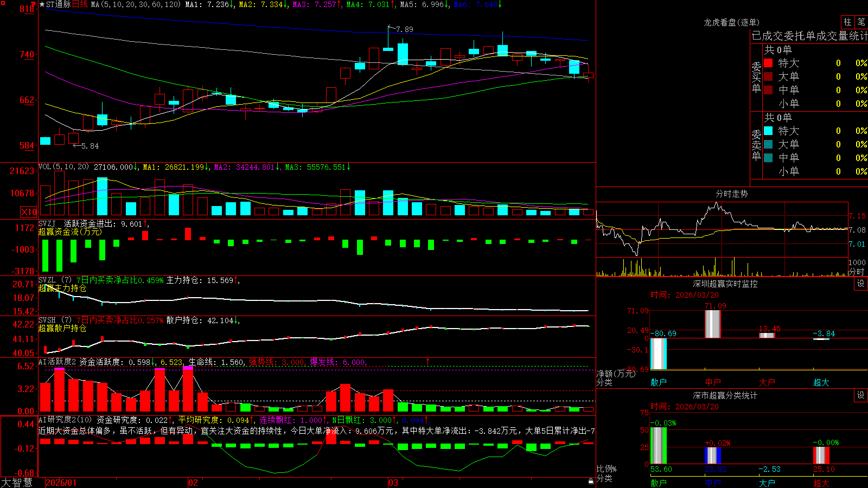Open the VOL(5,10,20) indicator label
This screenshot has width=868, height=488.
tap(63, 167)
